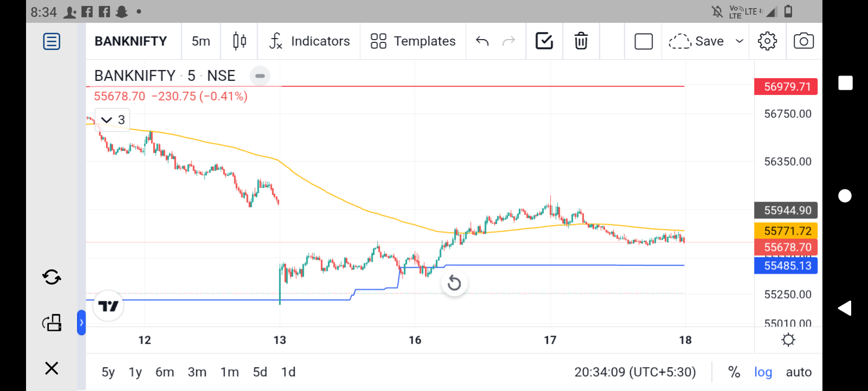Expand the blue side panel handle
This screenshot has height=391, width=868.
click(x=81, y=323)
